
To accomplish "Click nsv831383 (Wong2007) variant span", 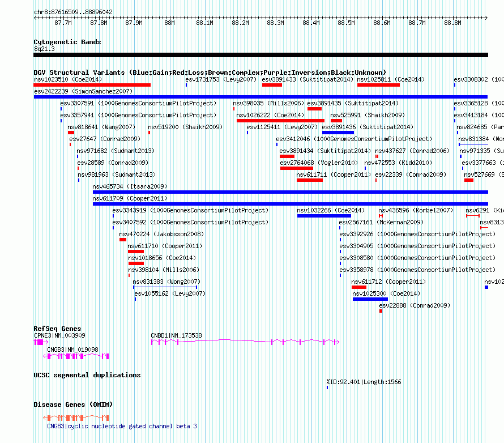I will 165,287.
